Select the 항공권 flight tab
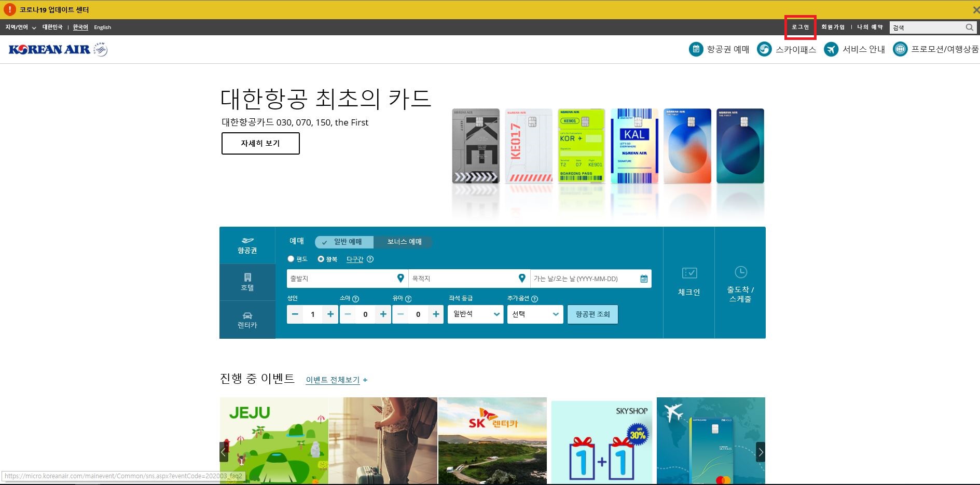 (247, 245)
